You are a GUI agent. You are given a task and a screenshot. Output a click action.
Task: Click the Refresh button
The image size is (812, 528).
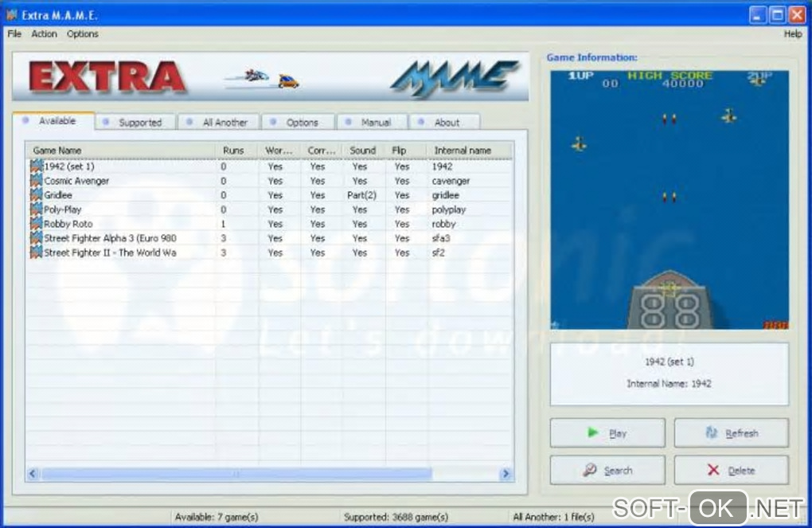coord(732,432)
